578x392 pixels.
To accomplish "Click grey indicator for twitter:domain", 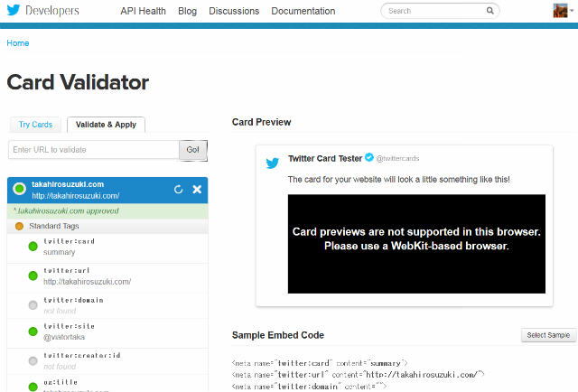I will click(33, 305).
